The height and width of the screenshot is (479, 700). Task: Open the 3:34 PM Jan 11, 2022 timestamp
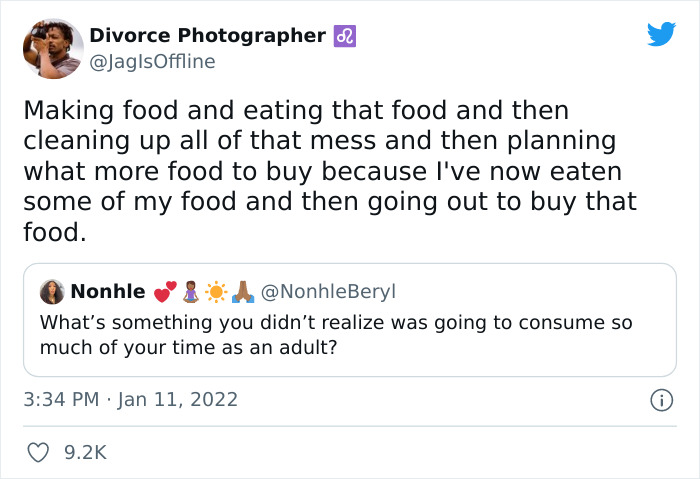point(130,400)
